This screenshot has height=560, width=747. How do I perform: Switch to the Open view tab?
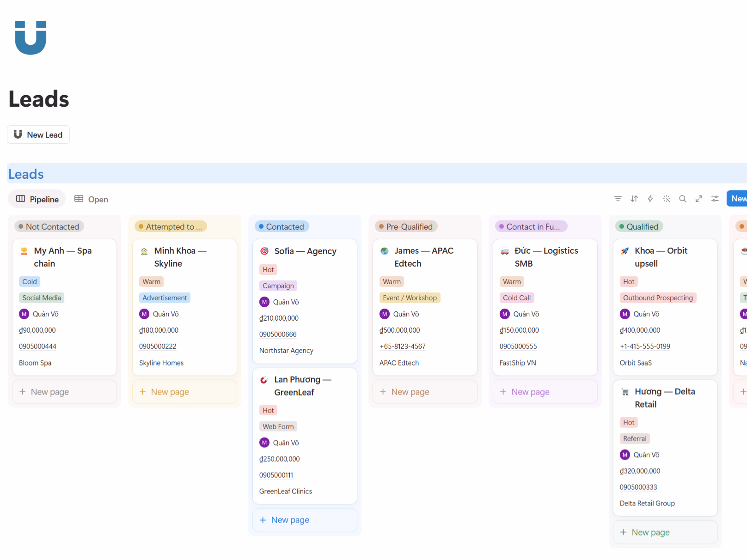(x=92, y=199)
